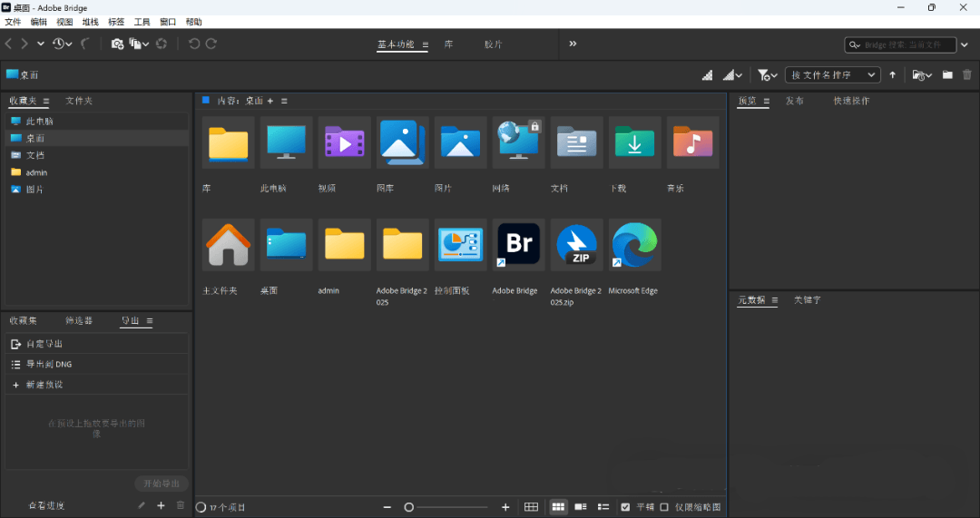The image size is (980, 518).
Task: Open the 编辑 menu
Action: (39, 22)
